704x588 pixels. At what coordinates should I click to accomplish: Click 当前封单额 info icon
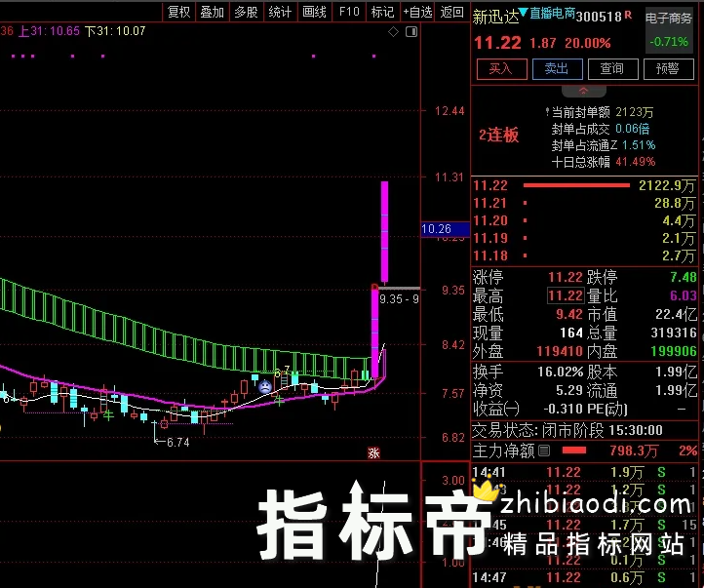547,111
